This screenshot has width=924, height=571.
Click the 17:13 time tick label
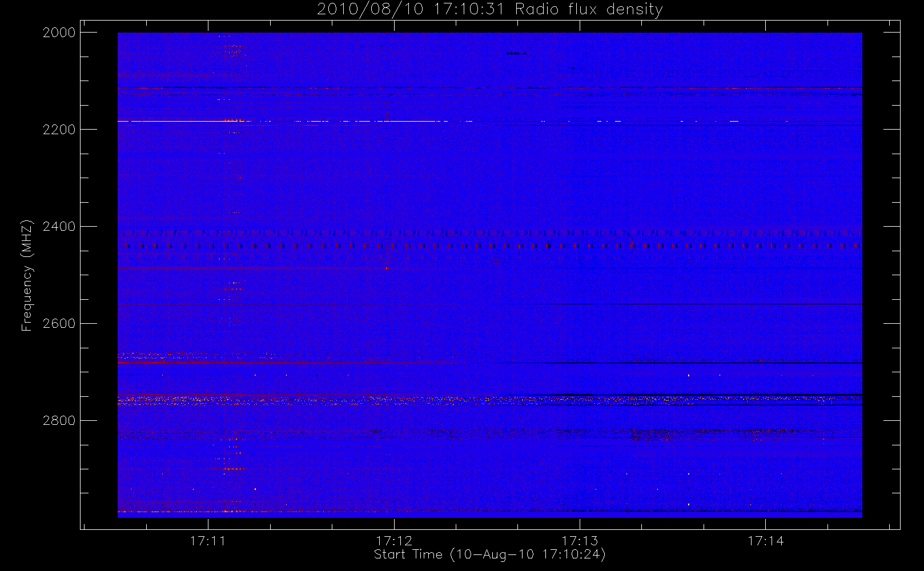(580, 541)
